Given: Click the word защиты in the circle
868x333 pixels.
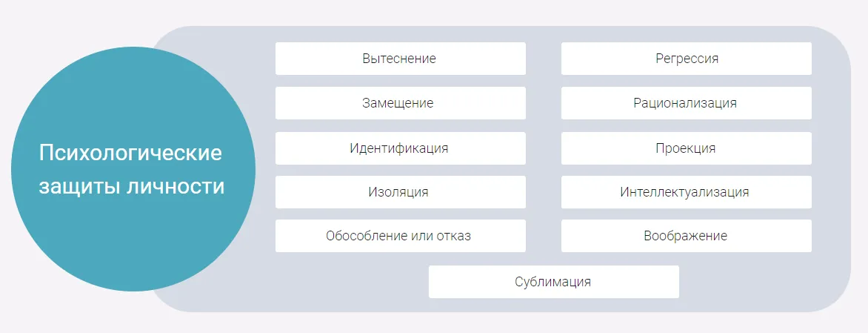Looking at the screenshot, I should click(x=79, y=185).
